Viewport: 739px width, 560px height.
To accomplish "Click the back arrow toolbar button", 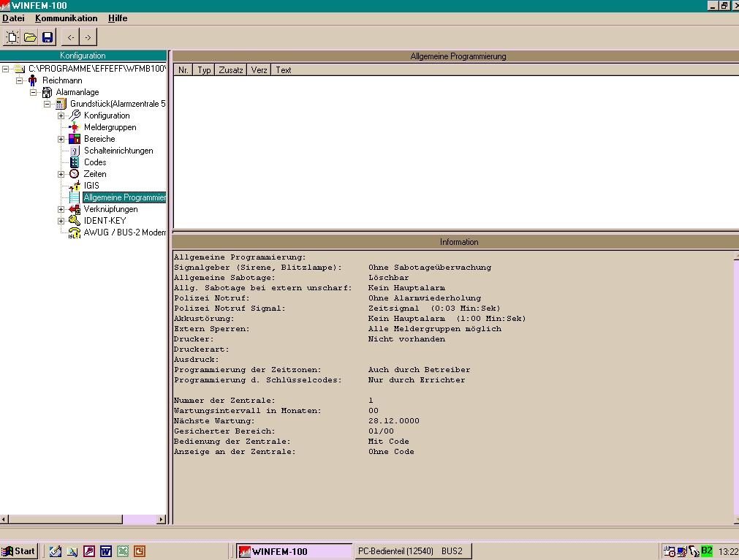I will (71, 37).
